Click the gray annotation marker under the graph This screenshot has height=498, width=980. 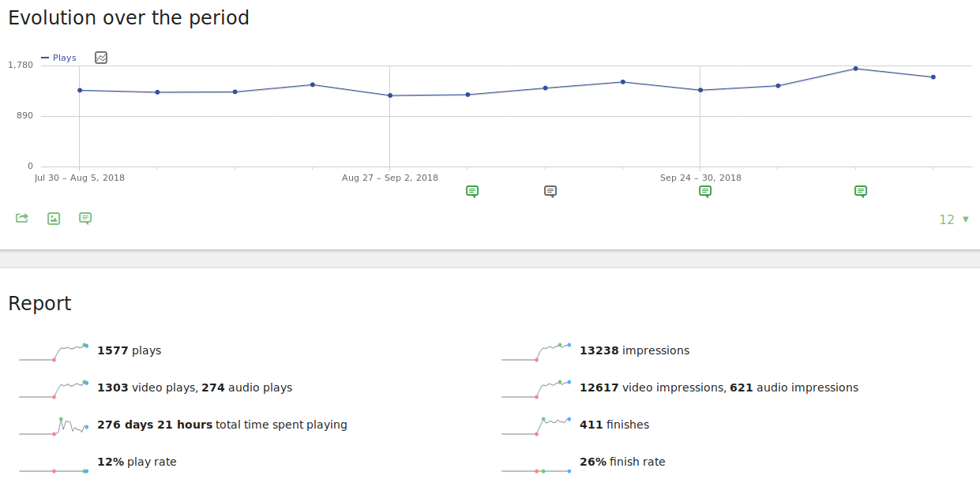tap(550, 191)
